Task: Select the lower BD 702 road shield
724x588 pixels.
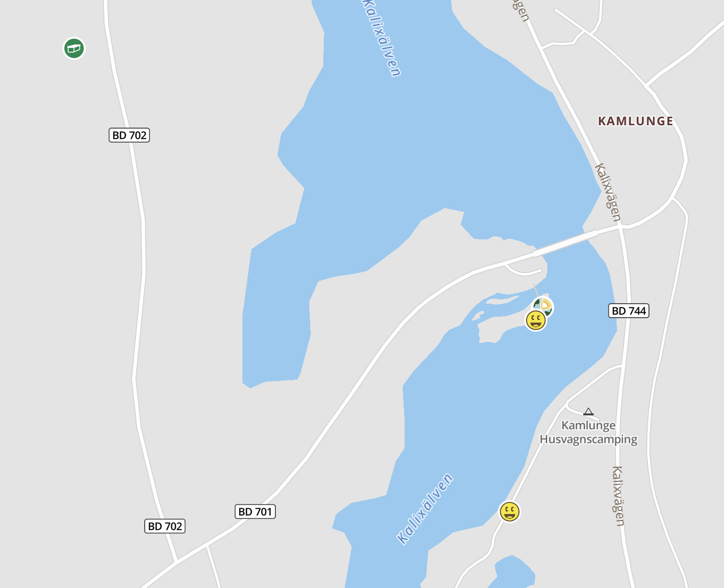Action: [165, 526]
